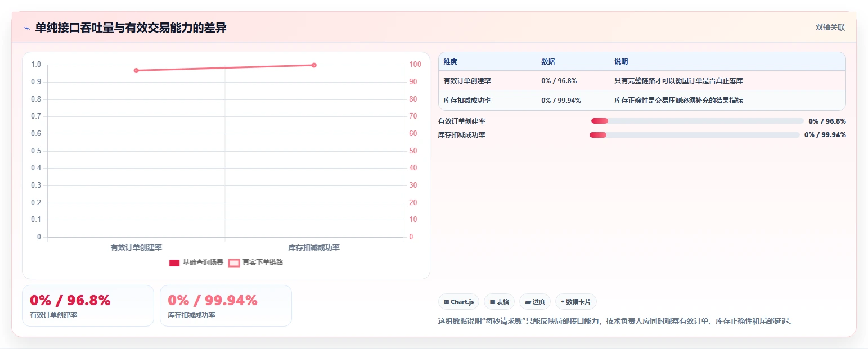Click the 说明 column header

621,62
